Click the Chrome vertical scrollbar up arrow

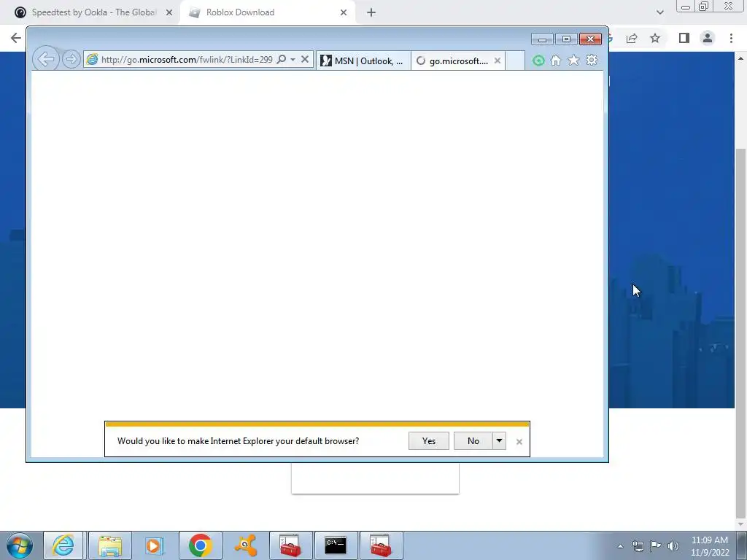(741, 58)
